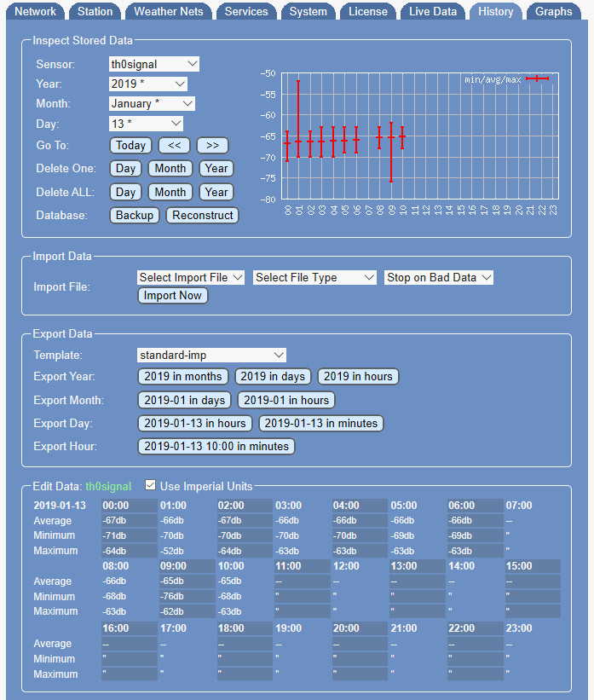Export 2019-01-13 in minutes
The image size is (594, 700).
321,423
